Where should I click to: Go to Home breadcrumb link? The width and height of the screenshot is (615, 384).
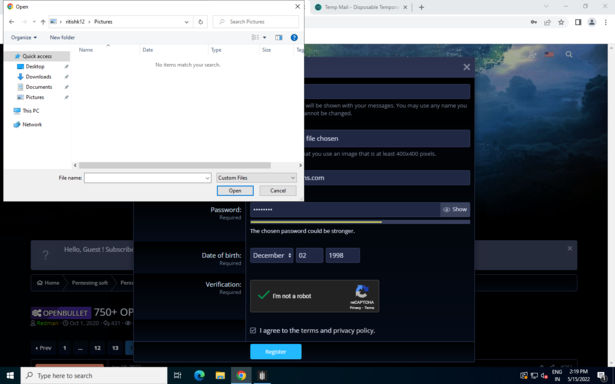[48, 283]
